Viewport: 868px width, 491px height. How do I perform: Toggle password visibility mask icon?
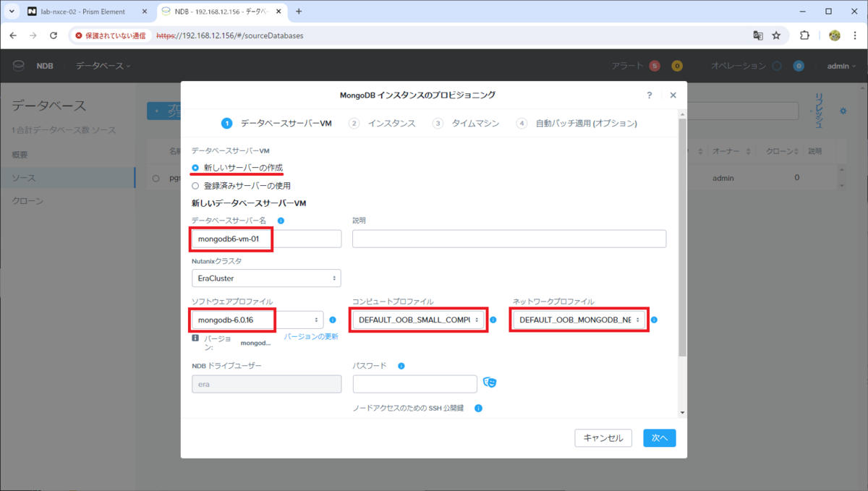pos(490,383)
